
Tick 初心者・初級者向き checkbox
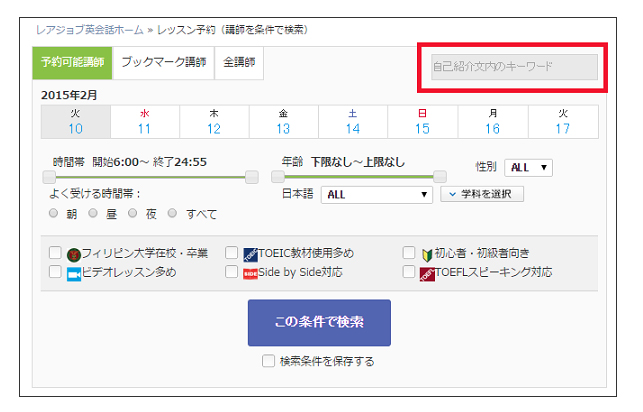pyautogui.click(x=409, y=253)
